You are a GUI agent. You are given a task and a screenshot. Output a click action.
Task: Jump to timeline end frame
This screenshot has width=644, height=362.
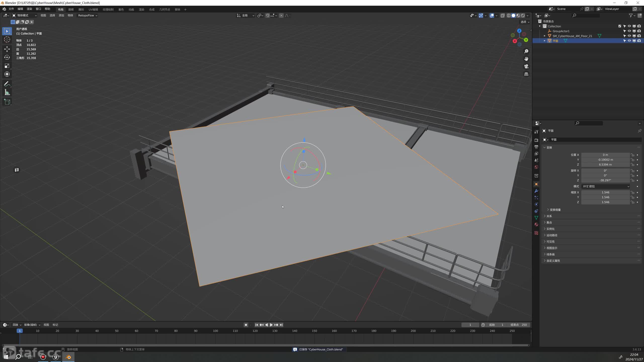[281, 325]
